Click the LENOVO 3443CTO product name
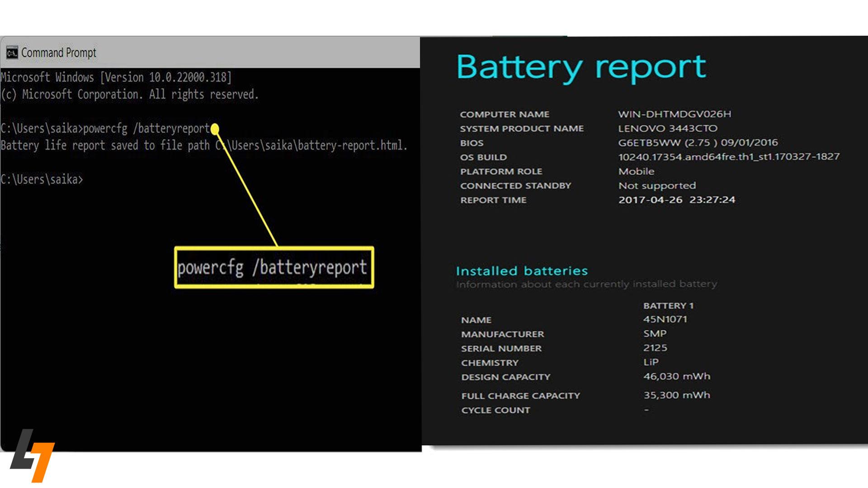The height and width of the screenshot is (488, 868). click(x=668, y=129)
